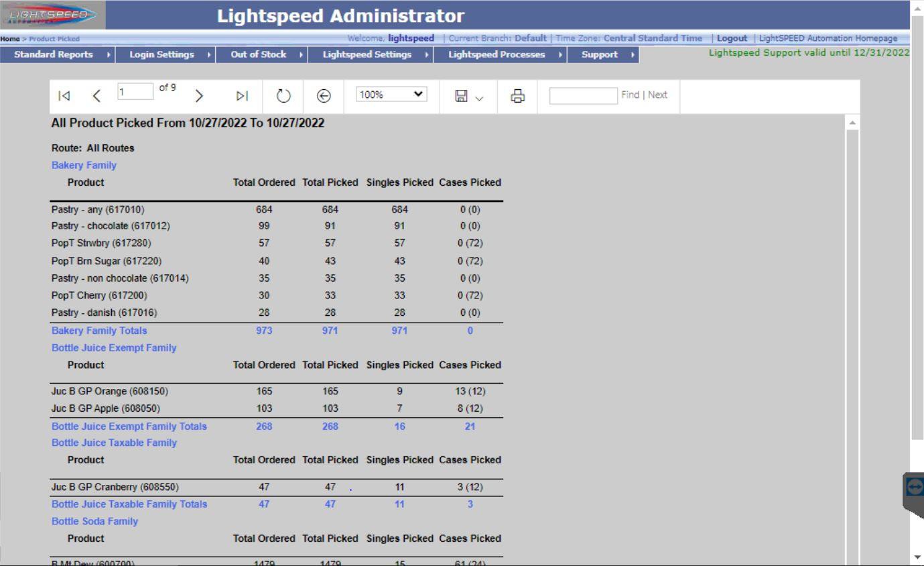Click Time Zone Central Standard Time
Screen dimensions: 924x566
point(629,38)
